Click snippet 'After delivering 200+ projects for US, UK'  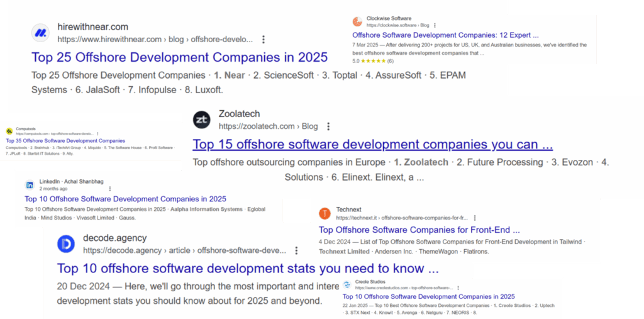pos(469,49)
